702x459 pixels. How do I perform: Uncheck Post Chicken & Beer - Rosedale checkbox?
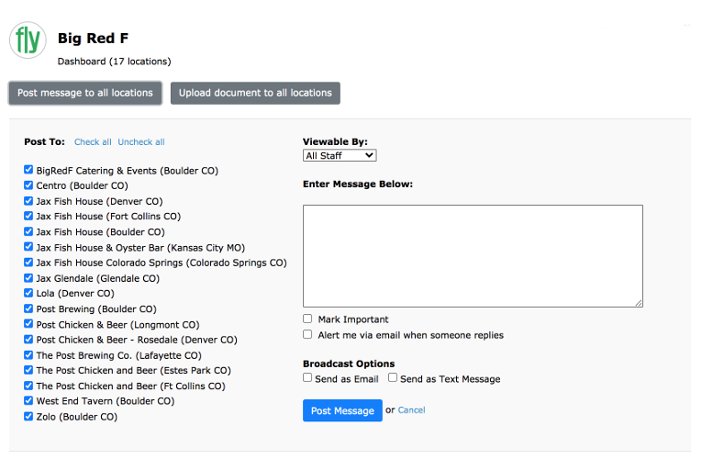point(29,339)
